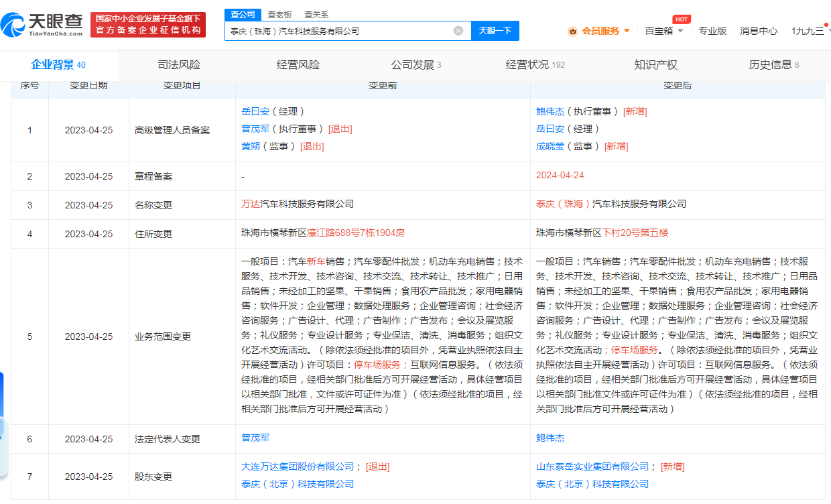This screenshot has height=504, width=831.
Task: Open 黄朔 (监事) link
Action: pos(250,146)
